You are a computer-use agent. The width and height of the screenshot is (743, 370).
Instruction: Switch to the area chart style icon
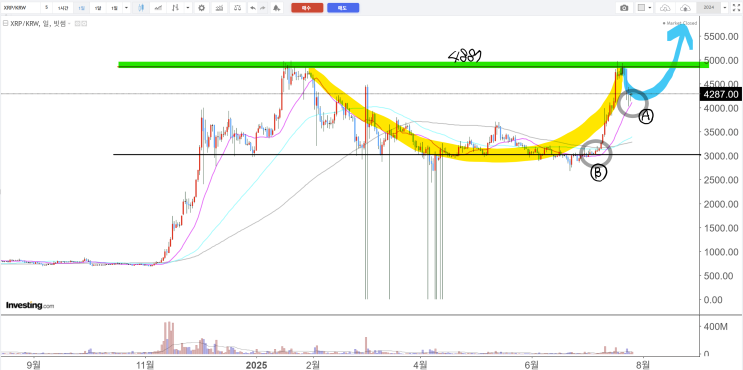pos(158,8)
